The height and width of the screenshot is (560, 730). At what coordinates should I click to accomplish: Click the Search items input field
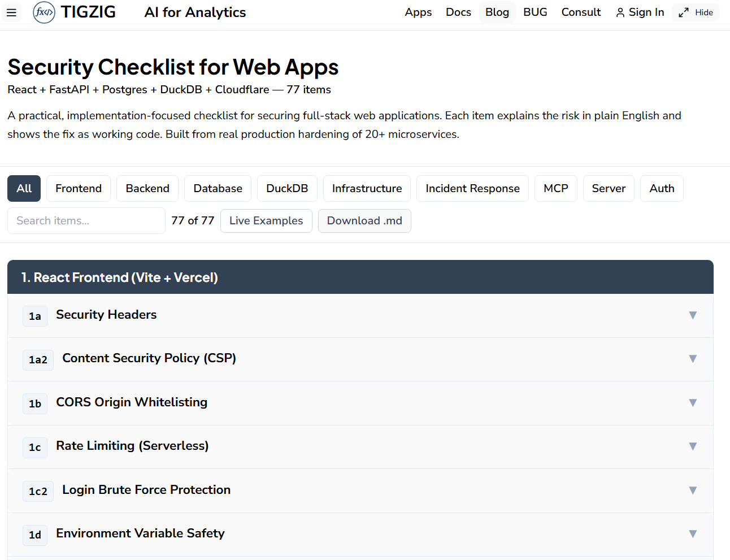pos(86,220)
